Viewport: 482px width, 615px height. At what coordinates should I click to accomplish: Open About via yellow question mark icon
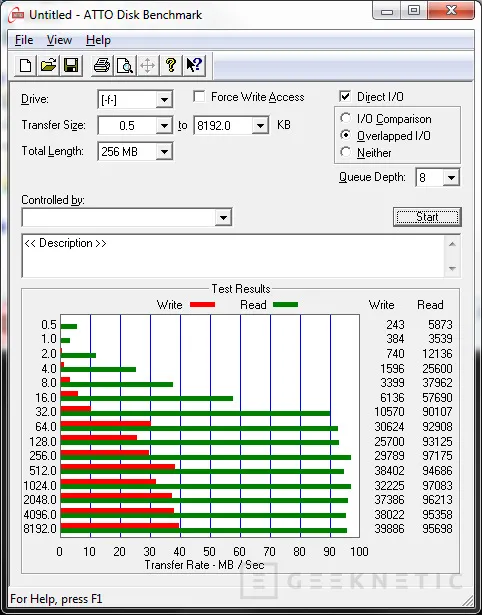tap(171, 65)
